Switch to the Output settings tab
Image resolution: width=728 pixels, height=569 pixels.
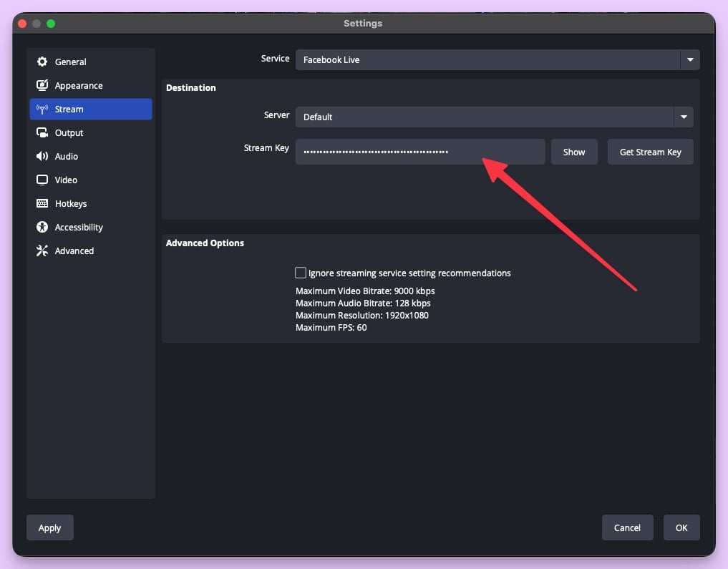coord(69,133)
